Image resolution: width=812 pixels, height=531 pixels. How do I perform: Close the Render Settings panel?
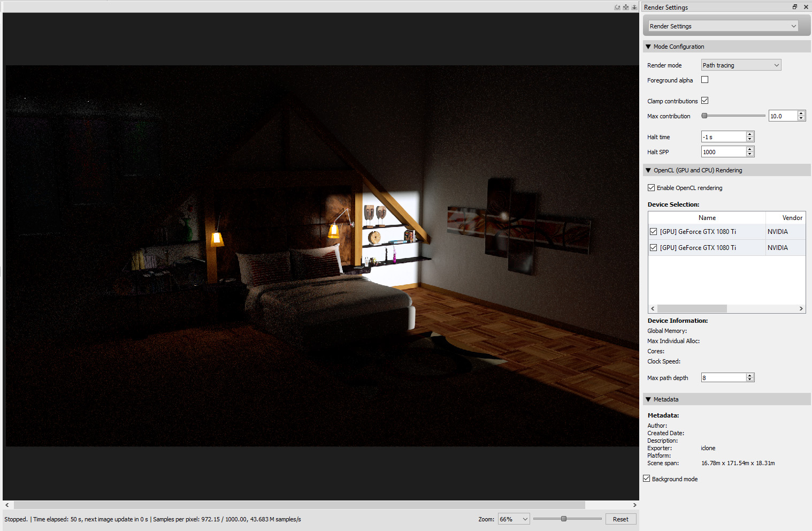pyautogui.click(x=806, y=7)
